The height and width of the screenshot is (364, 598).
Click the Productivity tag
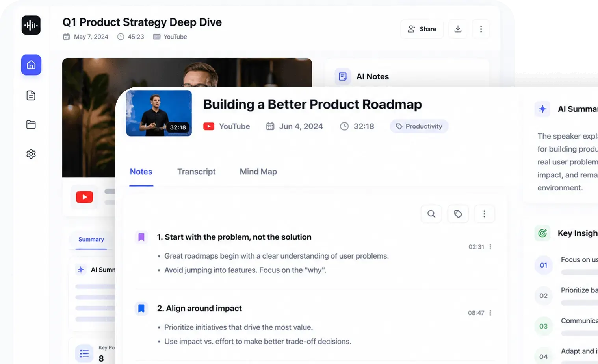(x=419, y=126)
